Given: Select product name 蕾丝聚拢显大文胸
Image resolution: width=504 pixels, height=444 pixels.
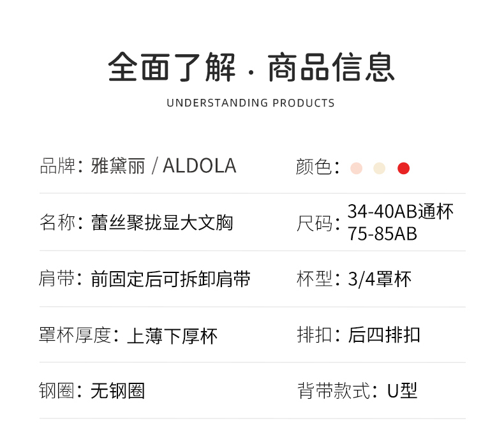Looking at the screenshot, I should (162, 223).
